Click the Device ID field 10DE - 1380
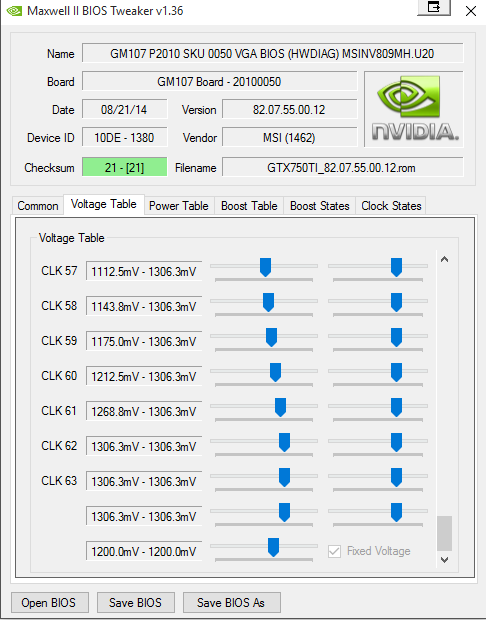 124,138
